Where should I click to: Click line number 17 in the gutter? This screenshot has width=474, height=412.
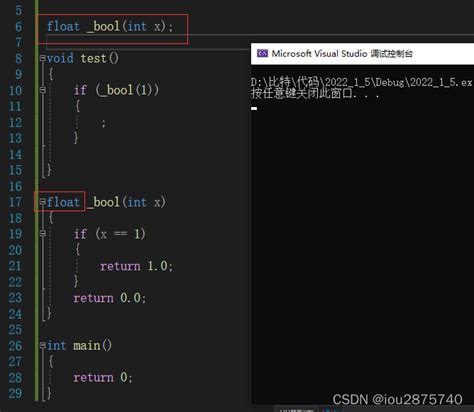point(15,202)
